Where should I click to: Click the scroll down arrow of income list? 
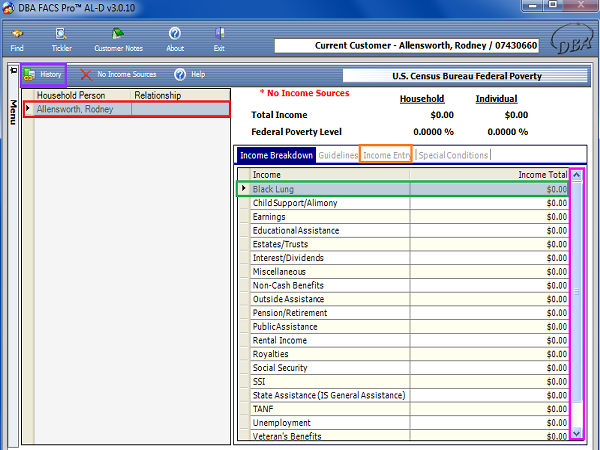[x=577, y=433]
